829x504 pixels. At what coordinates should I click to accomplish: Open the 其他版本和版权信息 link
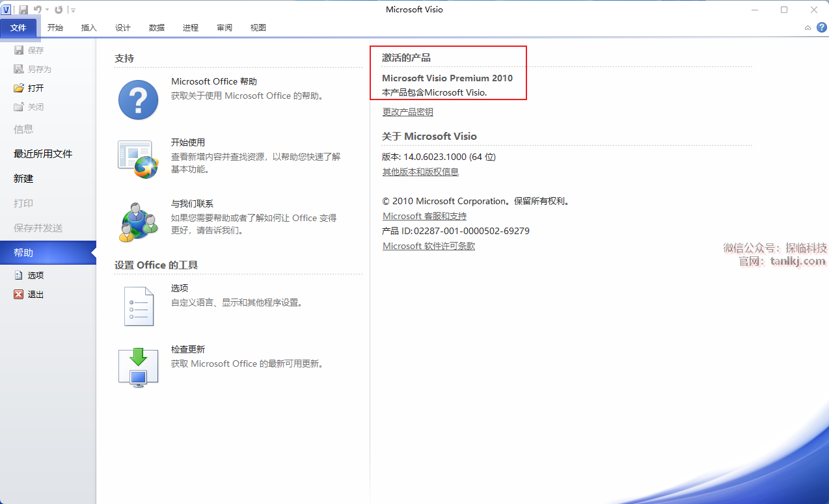[420, 172]
